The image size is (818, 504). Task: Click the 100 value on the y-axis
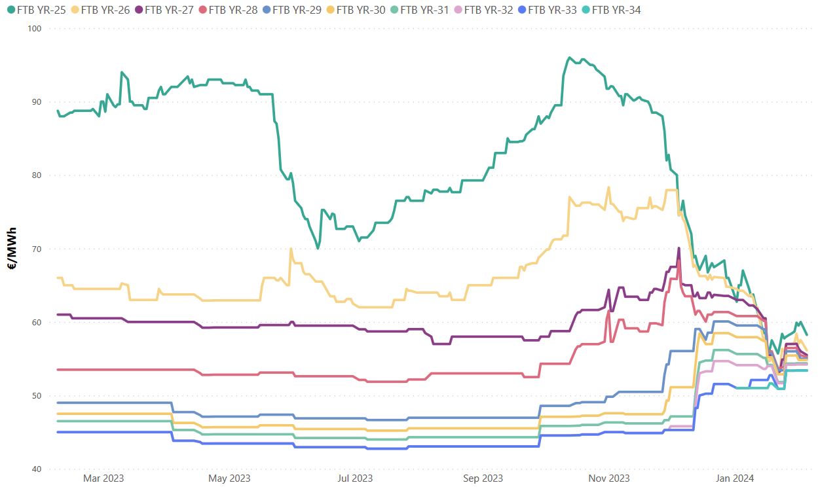[x=35, y=29]
